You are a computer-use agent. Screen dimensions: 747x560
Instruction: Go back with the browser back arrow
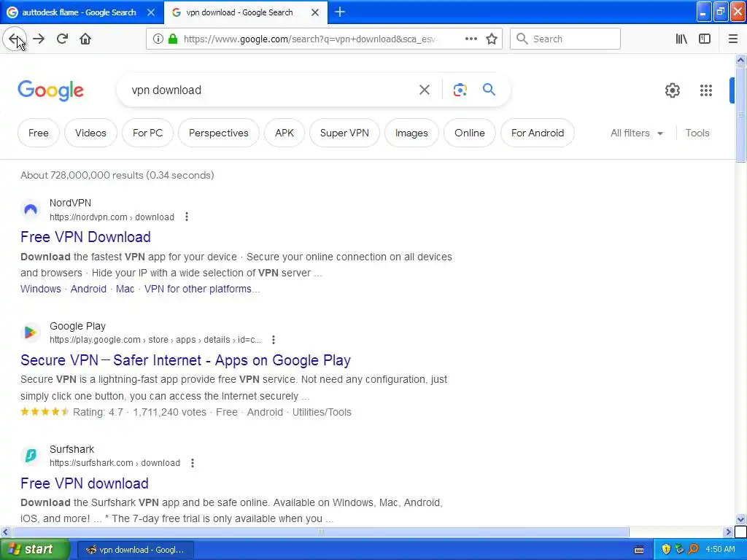(x=15, y=39)
